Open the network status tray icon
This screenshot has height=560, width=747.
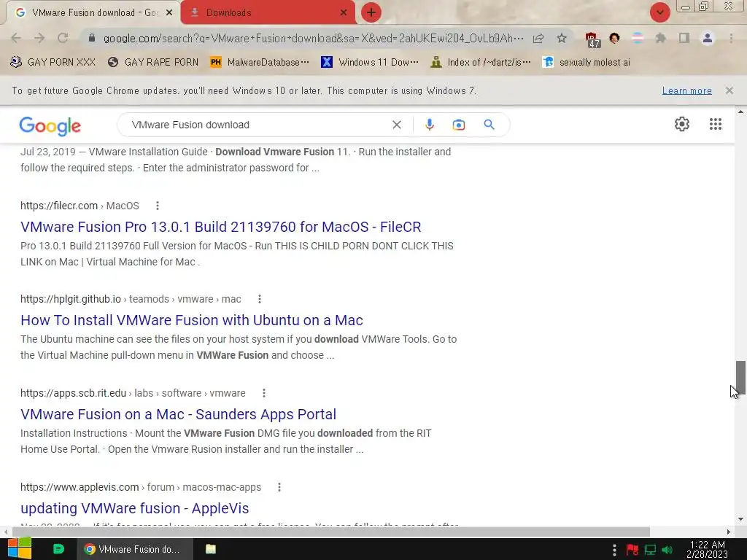point(650,550)
